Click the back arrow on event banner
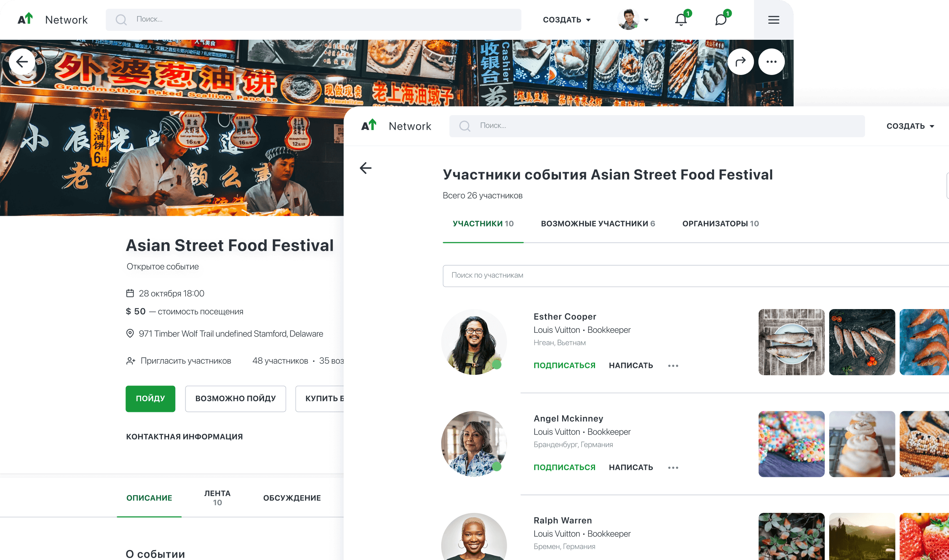The width and height of the screenshot is (949, 560). coord(22,62)
